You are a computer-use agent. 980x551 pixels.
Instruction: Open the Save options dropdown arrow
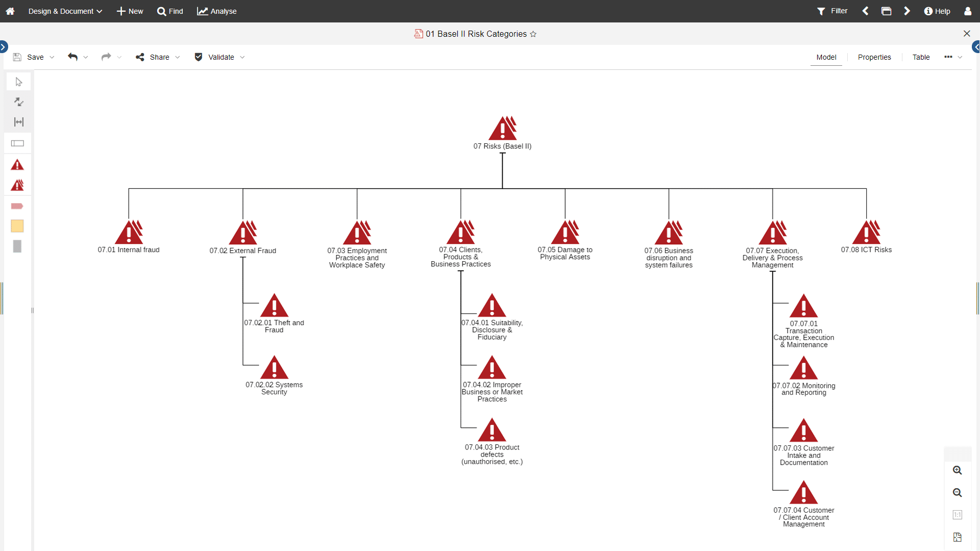(52, 57)
